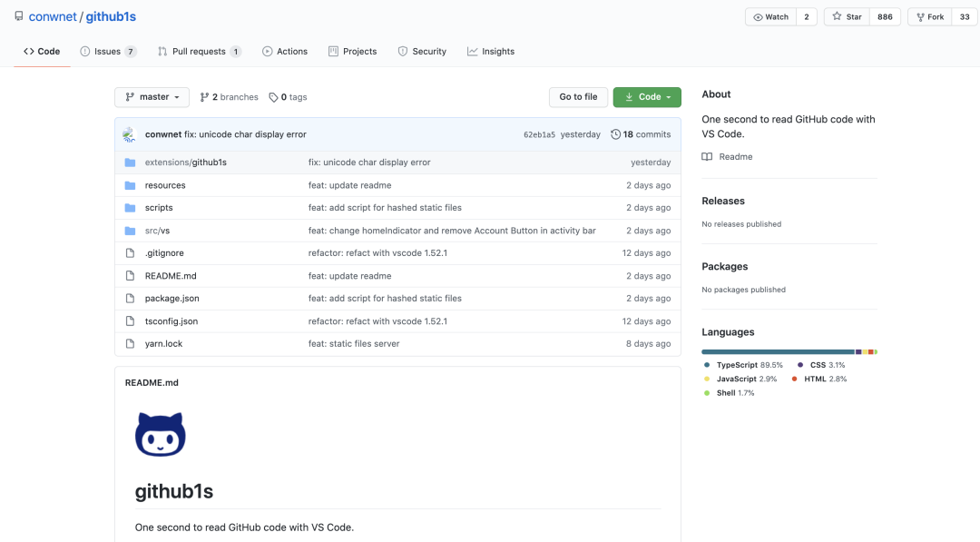
Task: Open the Pull requests tab
Action: point(199,51)
